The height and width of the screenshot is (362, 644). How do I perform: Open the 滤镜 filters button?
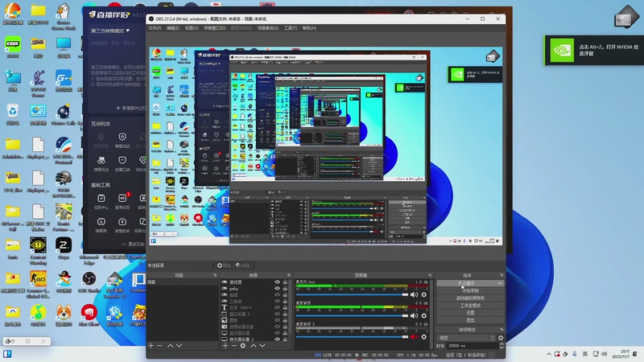(243, 265)
